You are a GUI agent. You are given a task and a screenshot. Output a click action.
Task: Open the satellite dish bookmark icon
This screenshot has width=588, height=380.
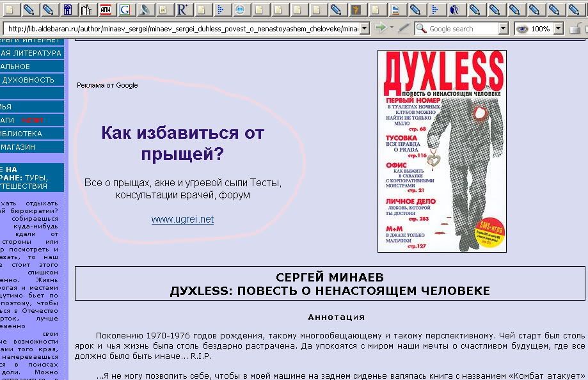click(x=144, y=10)
